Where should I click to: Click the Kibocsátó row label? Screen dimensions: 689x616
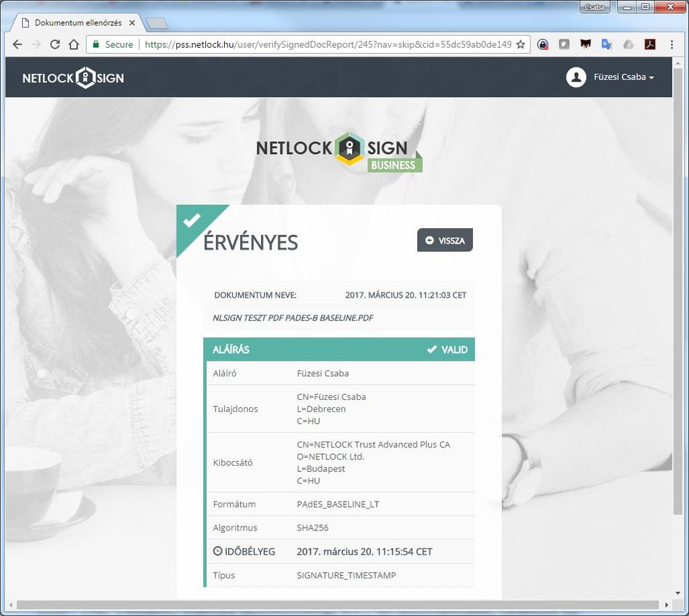(x=232, y=463)
